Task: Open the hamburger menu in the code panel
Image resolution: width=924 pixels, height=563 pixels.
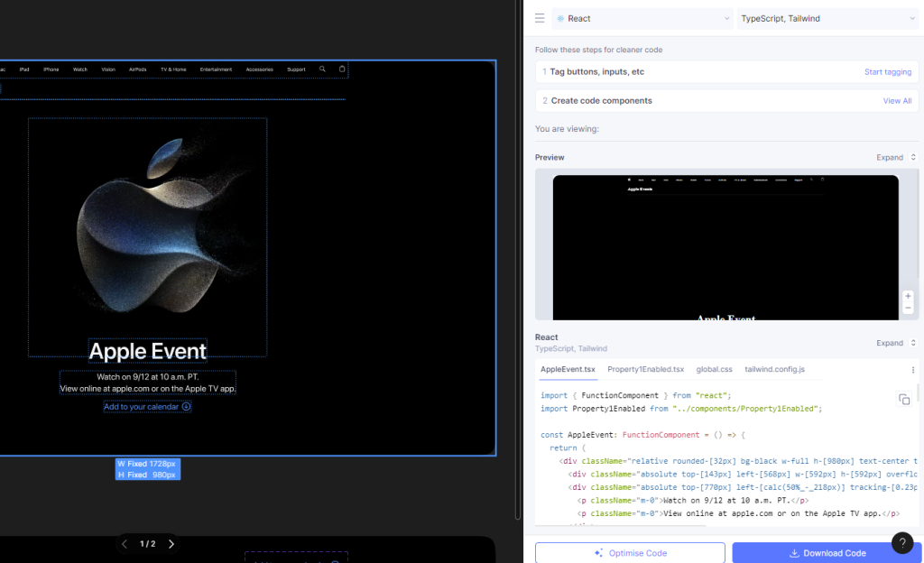Action: (540, 18)
